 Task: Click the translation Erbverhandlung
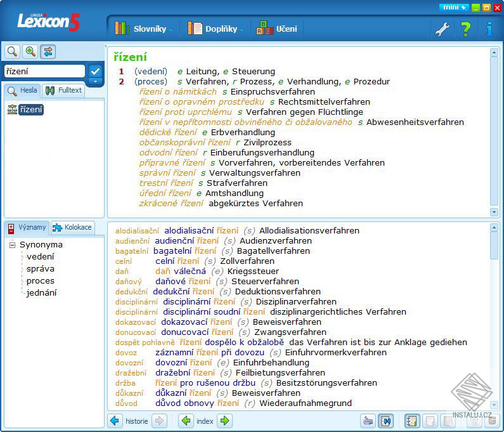243,132
